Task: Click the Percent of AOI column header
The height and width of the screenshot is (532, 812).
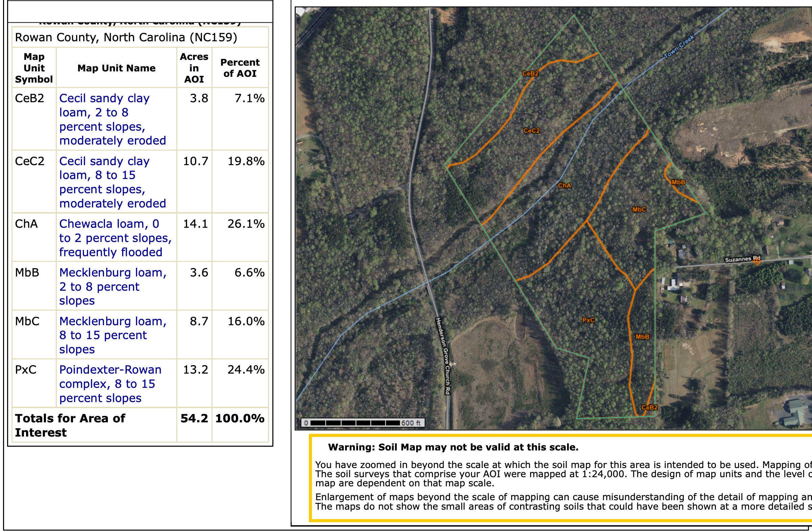Action: click(240, 68)
